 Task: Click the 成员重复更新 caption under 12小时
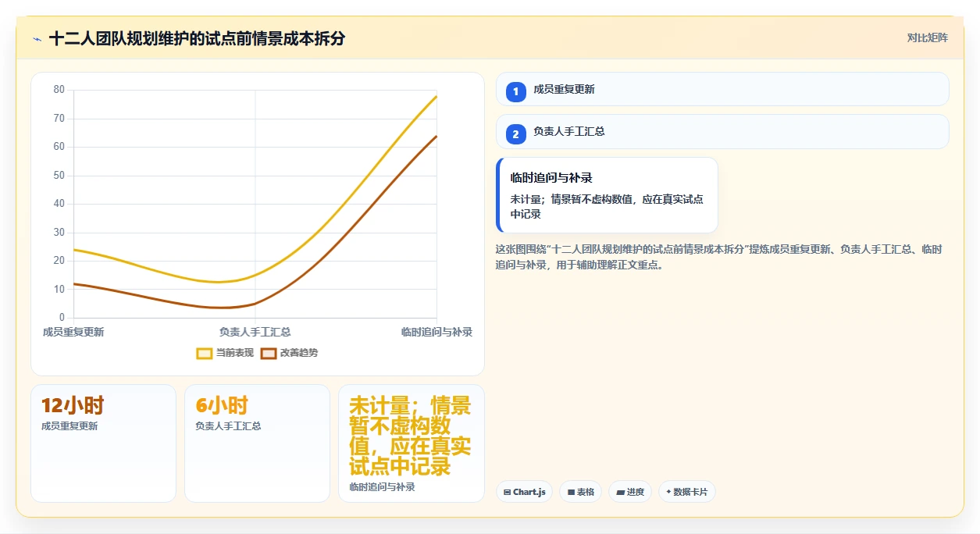coord(69,426)
